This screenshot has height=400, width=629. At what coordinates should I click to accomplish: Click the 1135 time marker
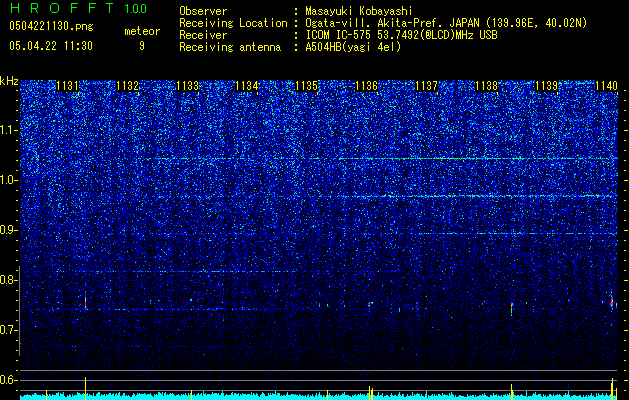307,86
